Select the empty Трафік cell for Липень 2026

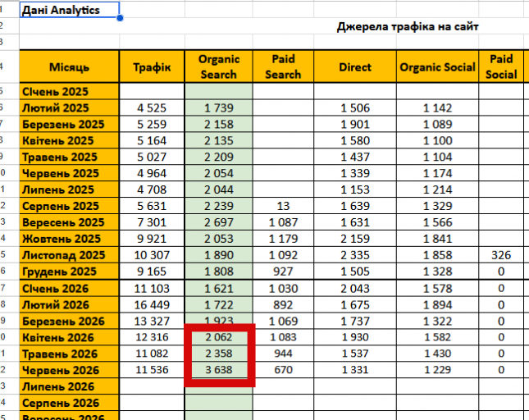pos(152,386)
